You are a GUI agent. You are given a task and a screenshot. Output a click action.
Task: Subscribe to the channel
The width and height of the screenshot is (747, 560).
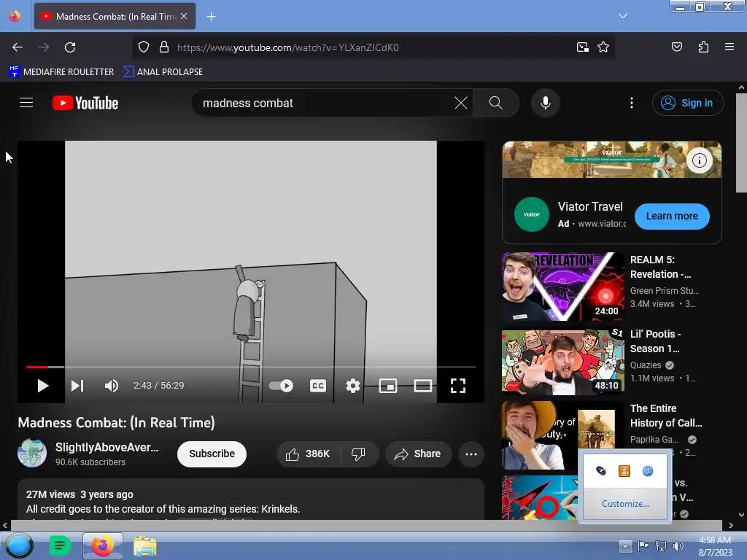pos(212,454)
